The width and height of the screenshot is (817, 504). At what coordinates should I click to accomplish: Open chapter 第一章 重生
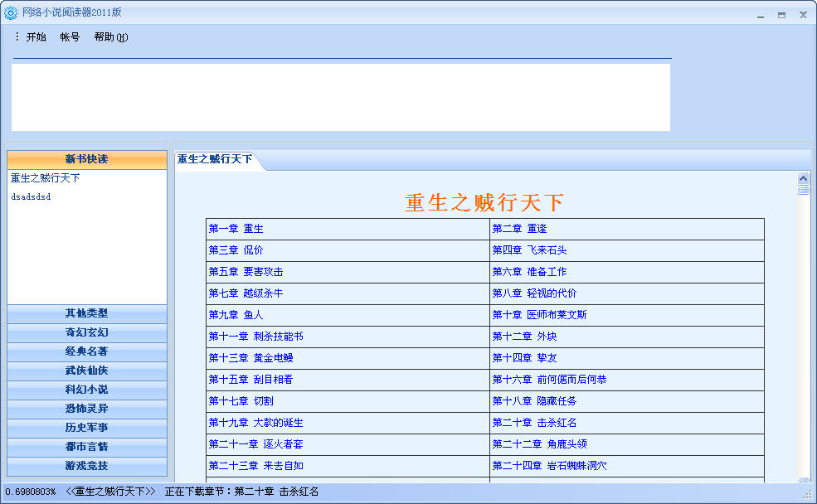[x=236, y=229]
